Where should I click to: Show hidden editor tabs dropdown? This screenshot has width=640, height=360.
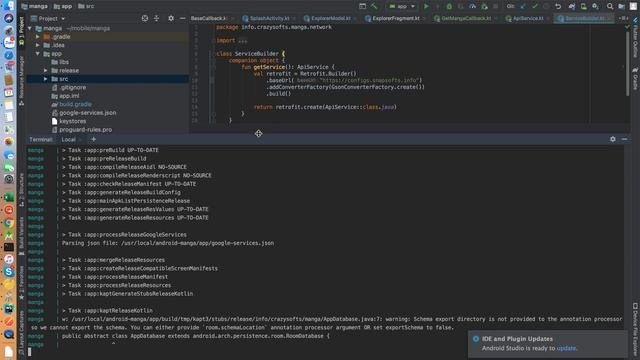click(623, 18)
